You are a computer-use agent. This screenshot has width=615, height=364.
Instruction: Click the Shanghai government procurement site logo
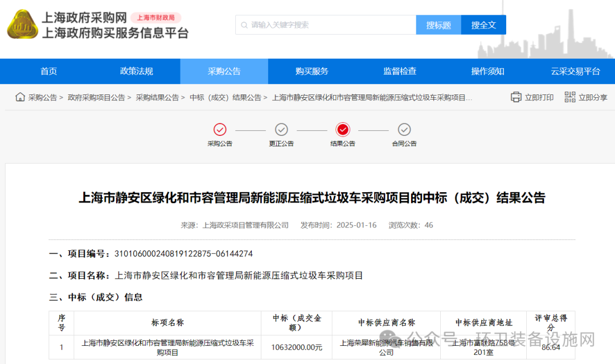(23, 24)
